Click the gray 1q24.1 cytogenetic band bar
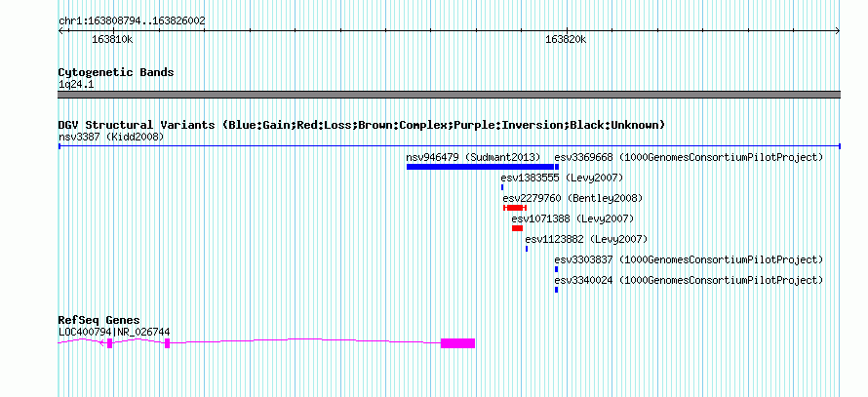Screen dimensions: 868x397 point(449,95)
